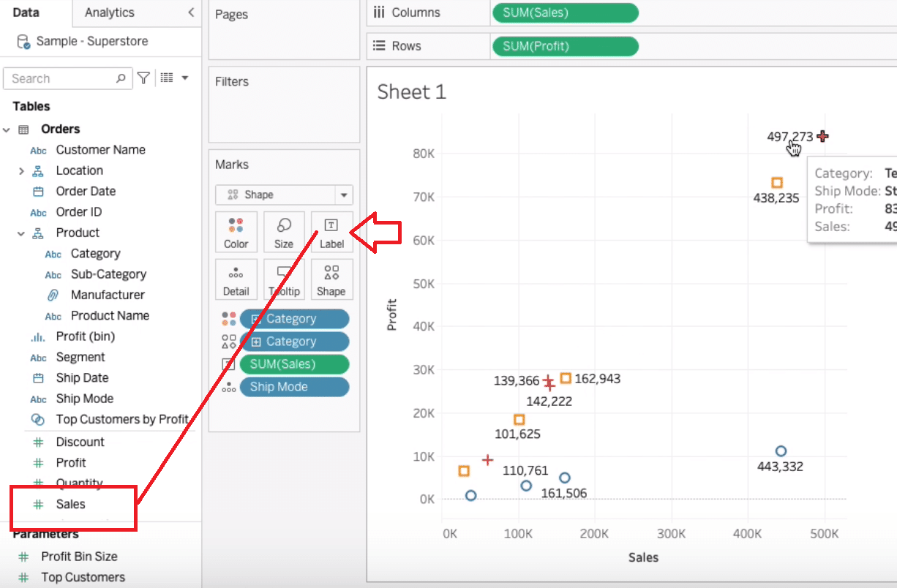The width and height of the screenshot is (897, 588).
Task: Expand the Location hierarchy
Action: pyautogui.click(x=21, y=171)
